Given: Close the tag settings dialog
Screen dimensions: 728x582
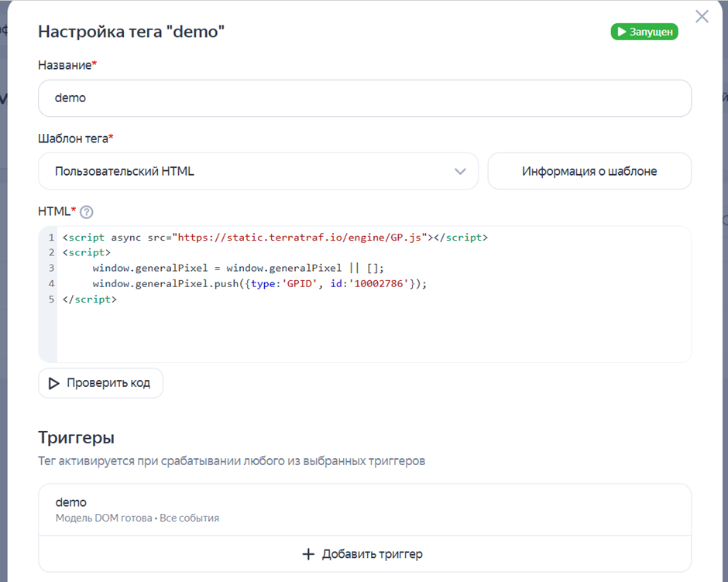Looking at the screenshot, I should pos(702,16).
